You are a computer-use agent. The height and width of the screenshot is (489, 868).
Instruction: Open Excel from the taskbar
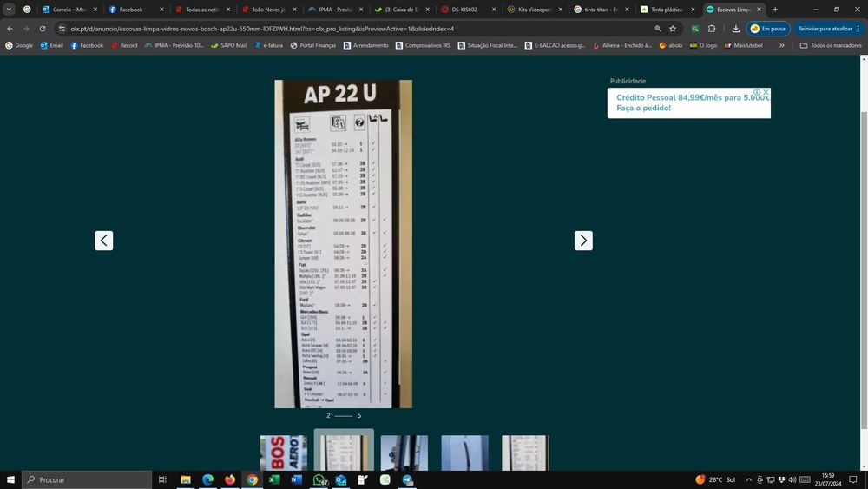[274, 479]
